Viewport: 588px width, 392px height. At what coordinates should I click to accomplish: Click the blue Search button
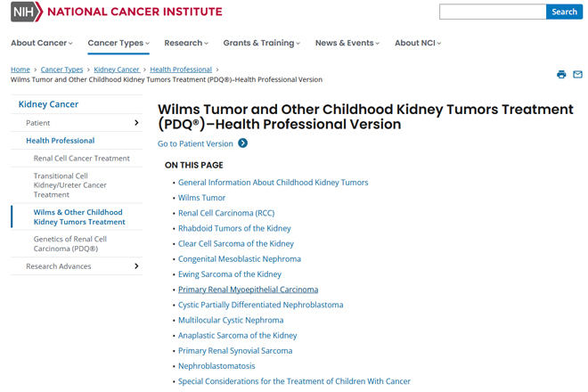click(x=564, y=12)
